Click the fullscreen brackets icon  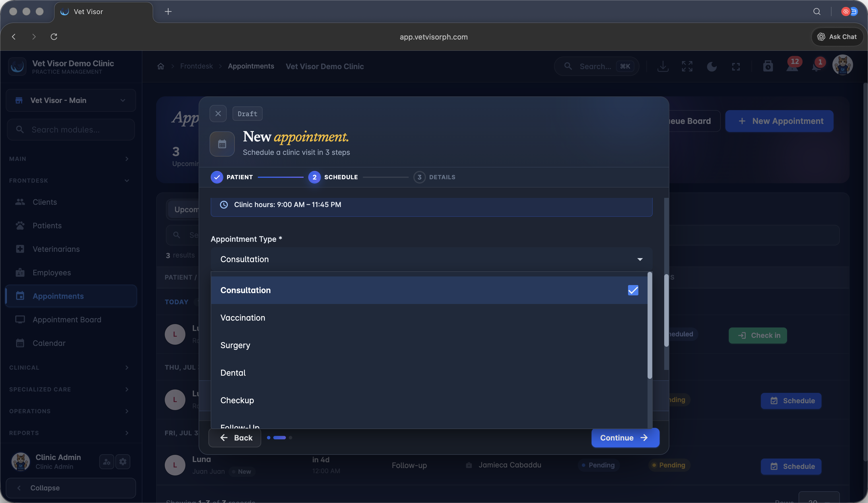coord(736,67)
